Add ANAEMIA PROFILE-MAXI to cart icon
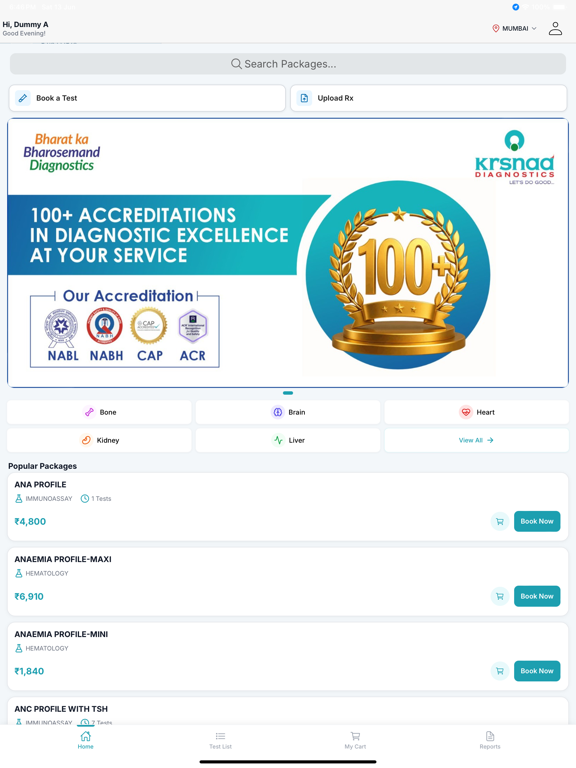576x768 pixels. pos(500,597)
